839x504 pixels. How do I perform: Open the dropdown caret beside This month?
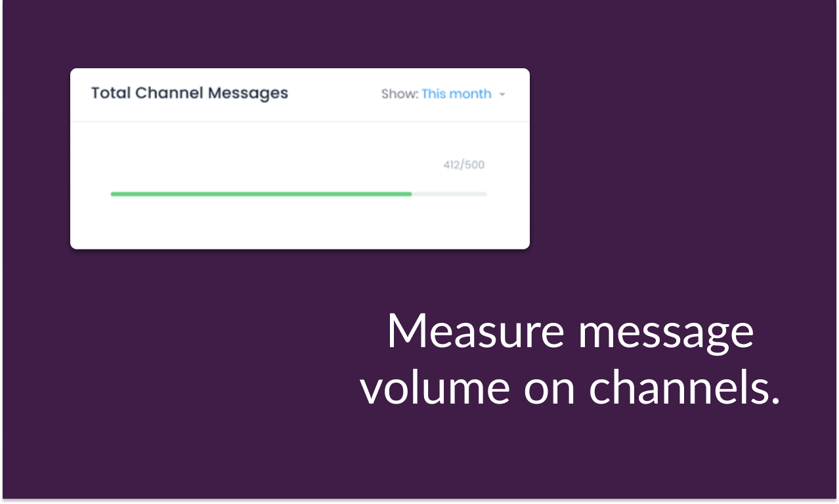pos(502,94)
